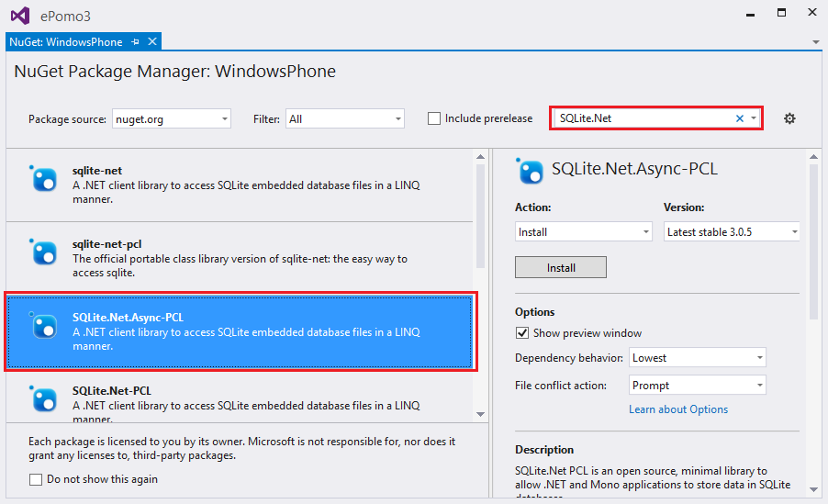This screenshot has height=504, width=828.
Task: Click the Visual Studio logo icon
Action: (x=20, y=16)
